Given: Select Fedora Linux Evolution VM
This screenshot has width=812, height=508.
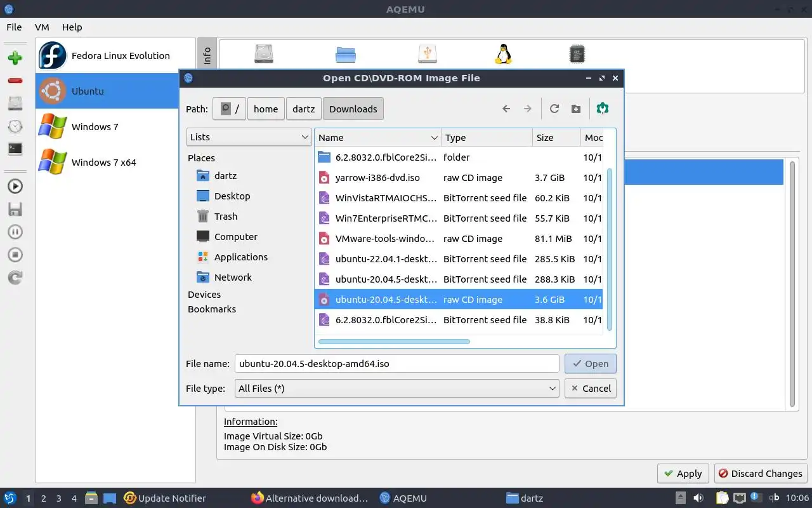Looking at the screenshot, I should [x=115, y=55].
